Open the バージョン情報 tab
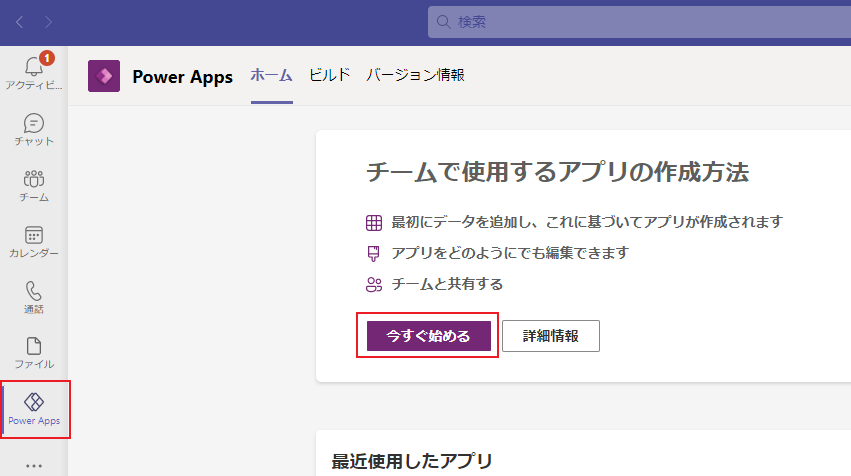851x476 pixels. click(x=415, y=75)
